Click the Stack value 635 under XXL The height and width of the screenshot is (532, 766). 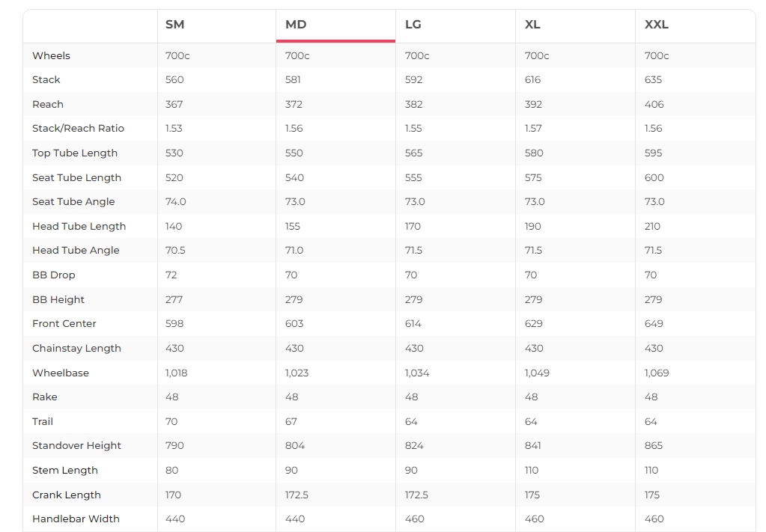click(x=653, y=79)
